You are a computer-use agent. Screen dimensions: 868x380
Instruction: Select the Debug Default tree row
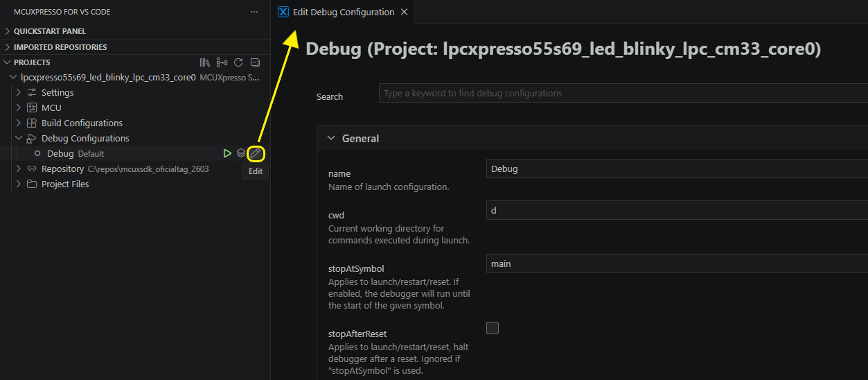[135, 153]
